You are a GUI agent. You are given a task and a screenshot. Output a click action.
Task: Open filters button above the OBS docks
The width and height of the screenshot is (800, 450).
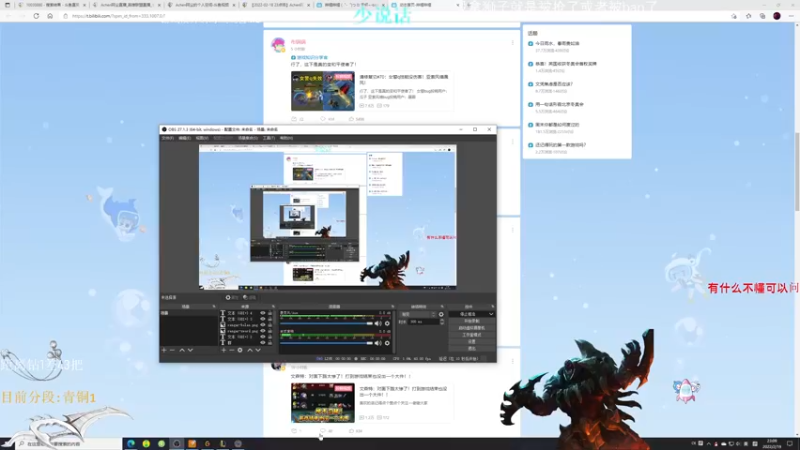(249, 297)
